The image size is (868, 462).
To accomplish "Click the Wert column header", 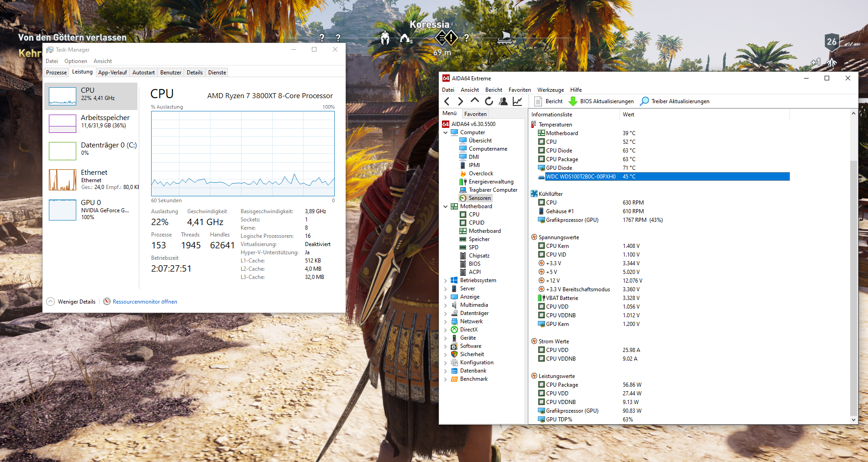I will (705, 115).
